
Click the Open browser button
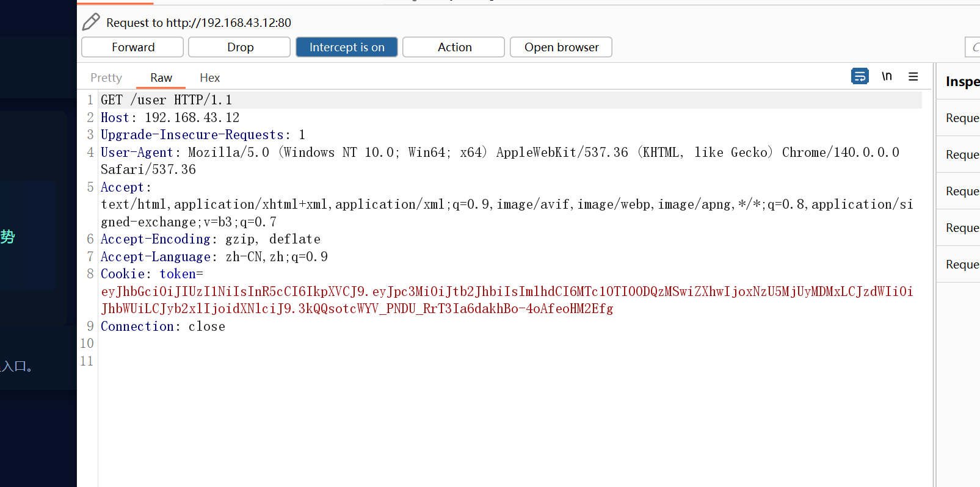pos(561,47)
